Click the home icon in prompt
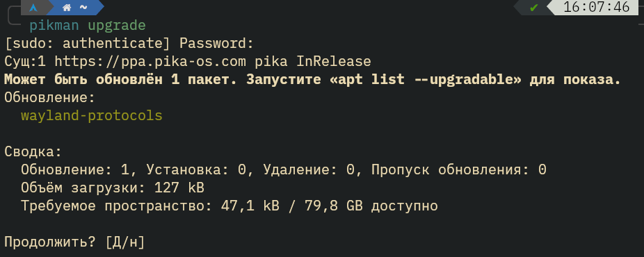 67,8
